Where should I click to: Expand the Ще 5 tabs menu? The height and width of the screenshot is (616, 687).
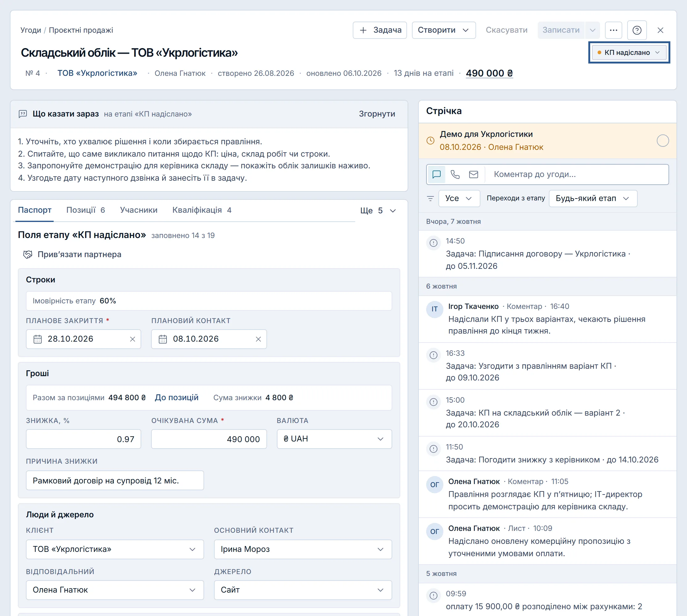tap(378, 211)
